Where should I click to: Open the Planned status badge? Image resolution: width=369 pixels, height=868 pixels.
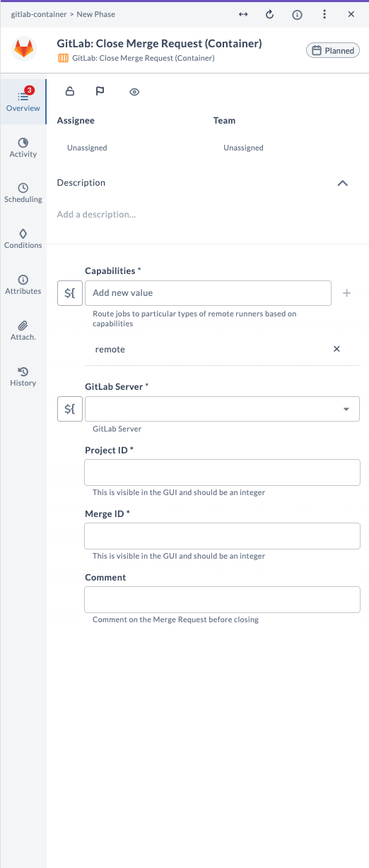(333, 51)
